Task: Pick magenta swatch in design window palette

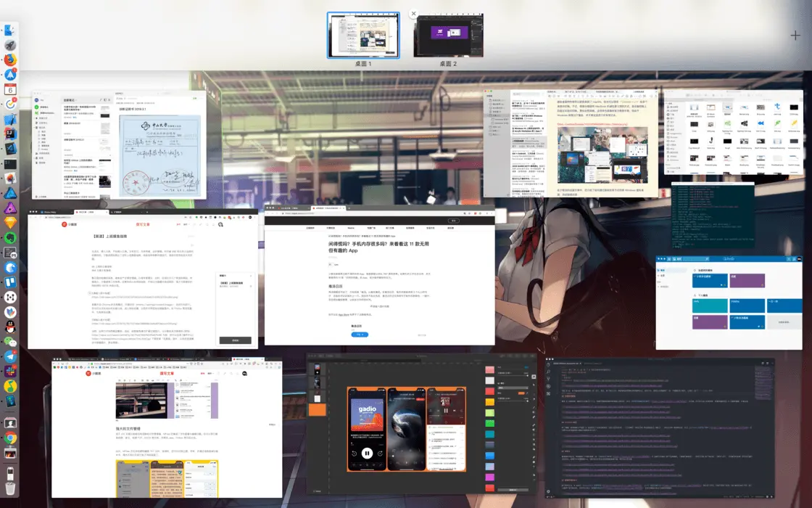Action: pos(489,477)
